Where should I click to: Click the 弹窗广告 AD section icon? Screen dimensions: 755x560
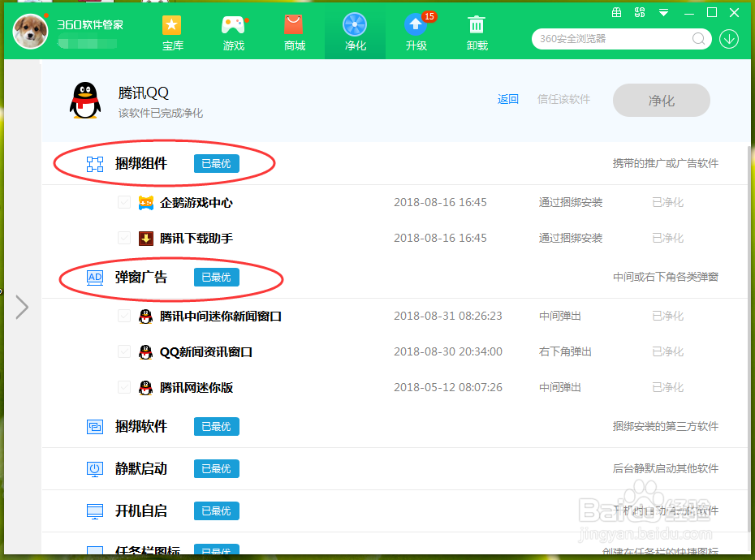(x=95, y=278)
